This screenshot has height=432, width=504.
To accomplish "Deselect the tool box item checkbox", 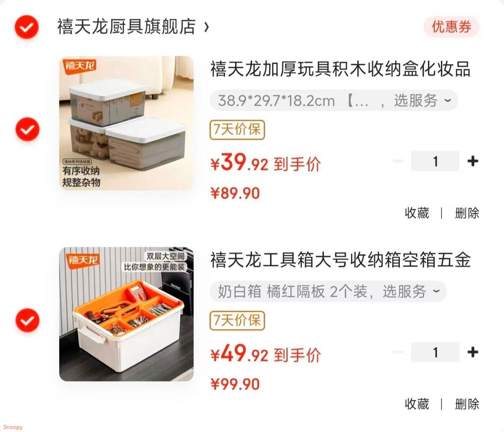I will click(x=27, y=320).
